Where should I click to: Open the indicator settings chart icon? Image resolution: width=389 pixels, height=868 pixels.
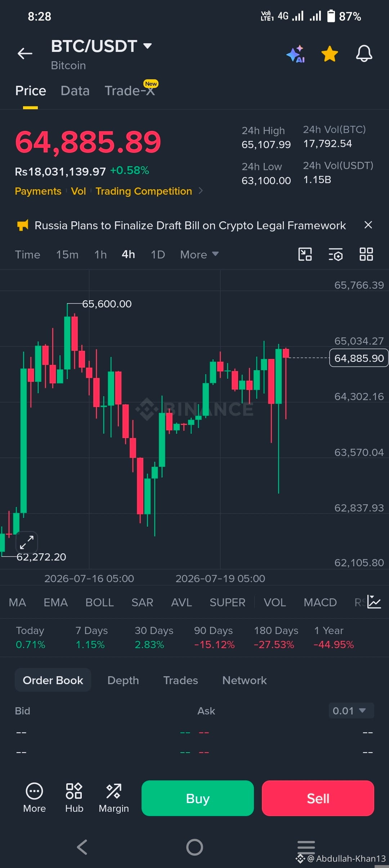pos(374,602)
